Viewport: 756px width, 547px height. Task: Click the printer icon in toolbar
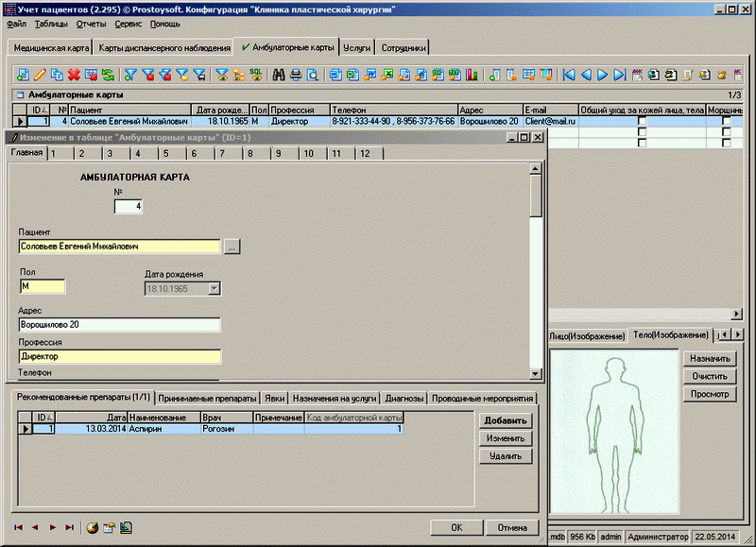point(296,75)
